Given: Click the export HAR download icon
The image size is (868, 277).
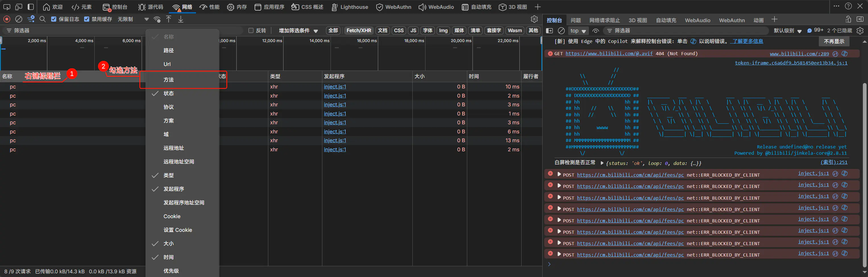Looking at the screenshot, I should point(180,19).
